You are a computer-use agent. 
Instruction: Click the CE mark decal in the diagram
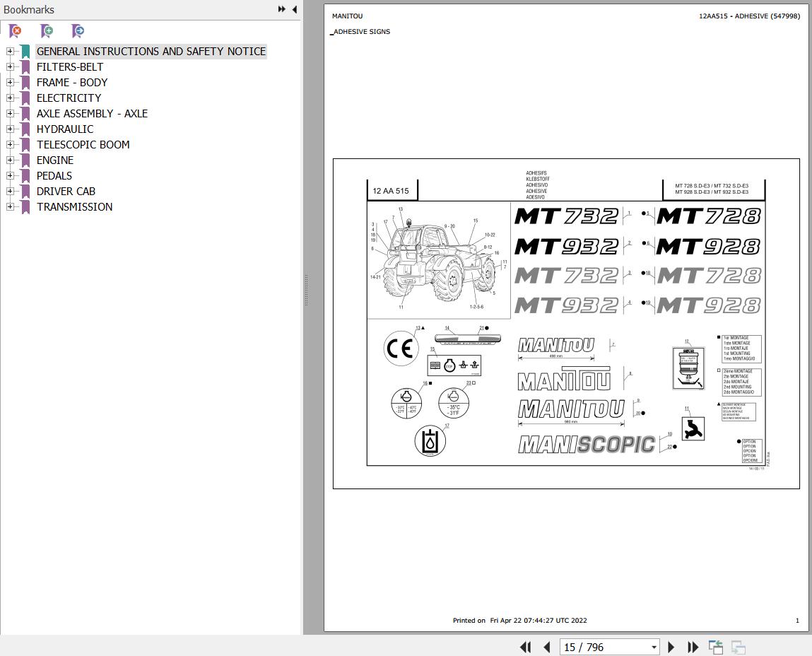[401, 348]
